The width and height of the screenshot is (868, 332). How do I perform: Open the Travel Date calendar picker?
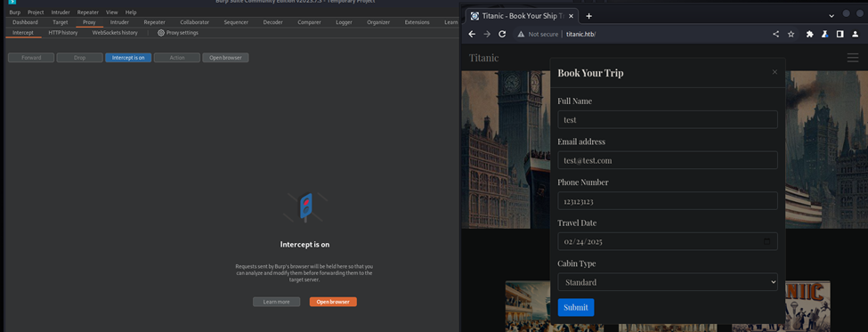tap(767, 242)
